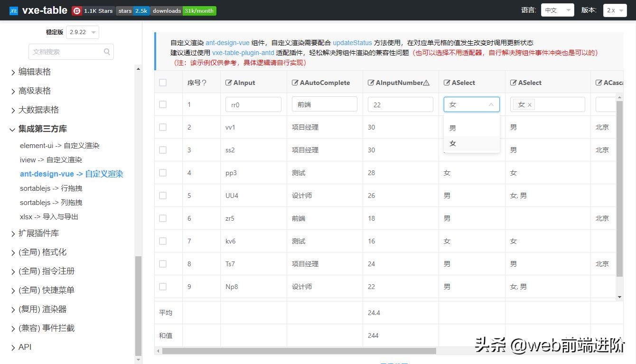Open the 语言 language dropdown

coord(557,10)
